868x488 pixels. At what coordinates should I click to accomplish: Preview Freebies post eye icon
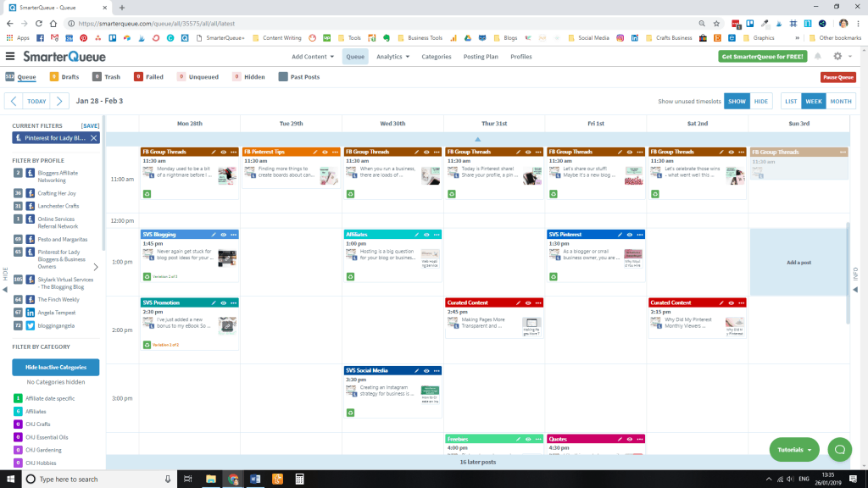[528, 440]
